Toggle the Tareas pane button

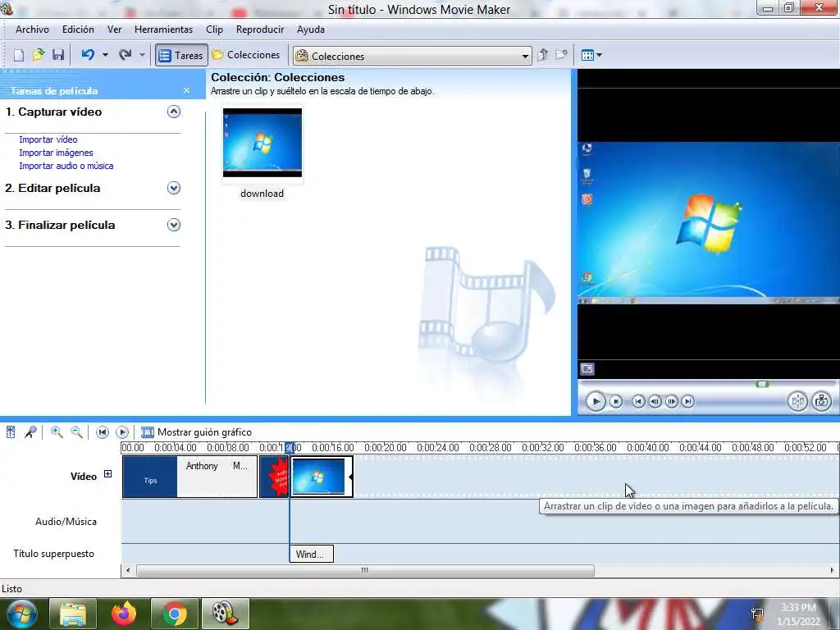[x=181, y=55]
